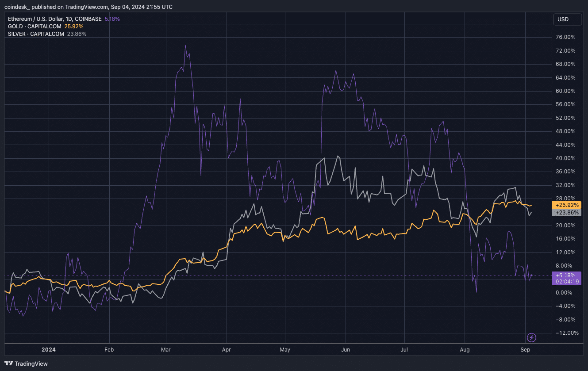Viewport: 588px width, 371px height.
Task: Click the gold 25.92% legend value
Action: point(74,27)
